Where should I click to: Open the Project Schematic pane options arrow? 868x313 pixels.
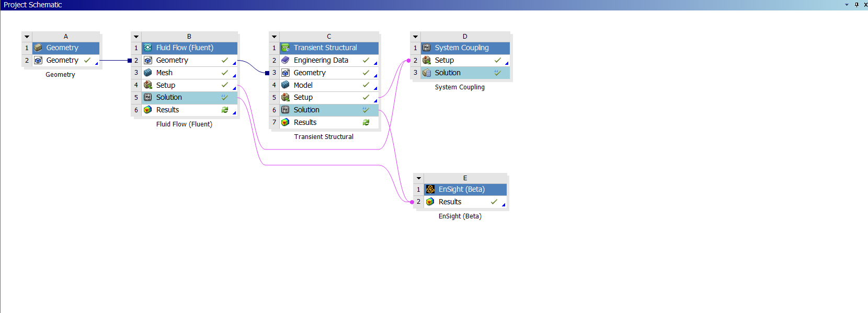pos(847,5)
